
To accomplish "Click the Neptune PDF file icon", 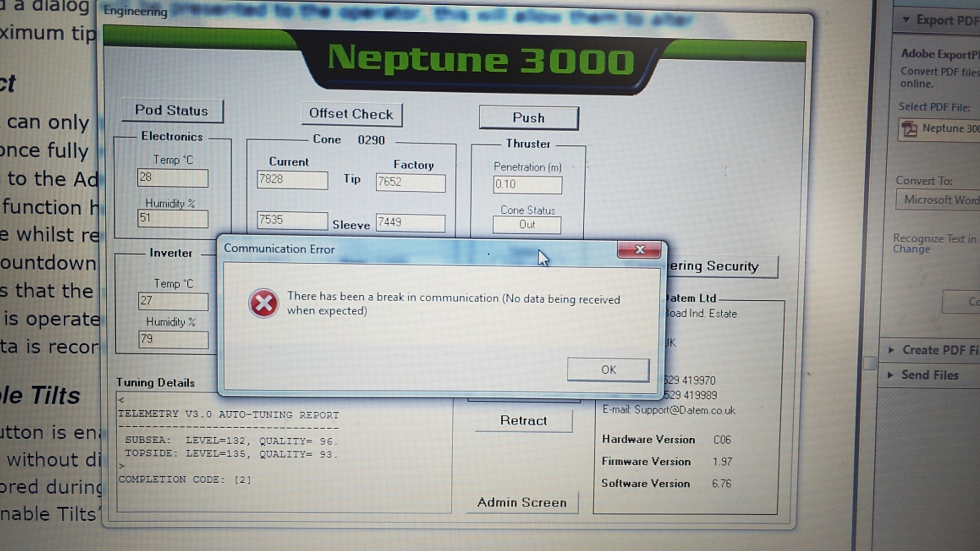I will coord(909,129).
